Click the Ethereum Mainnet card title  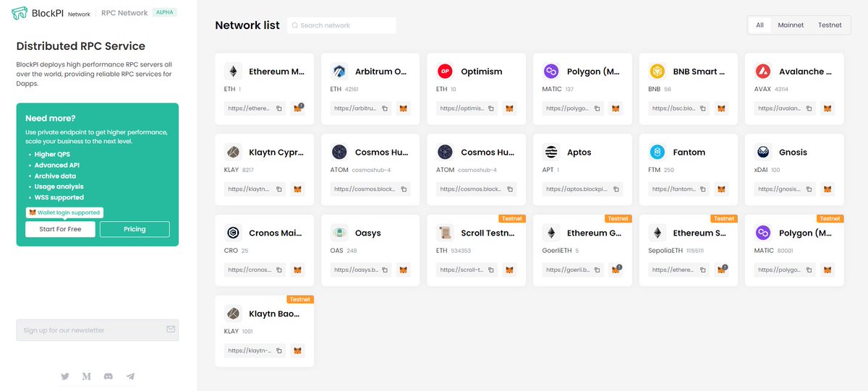click(277, 72)
